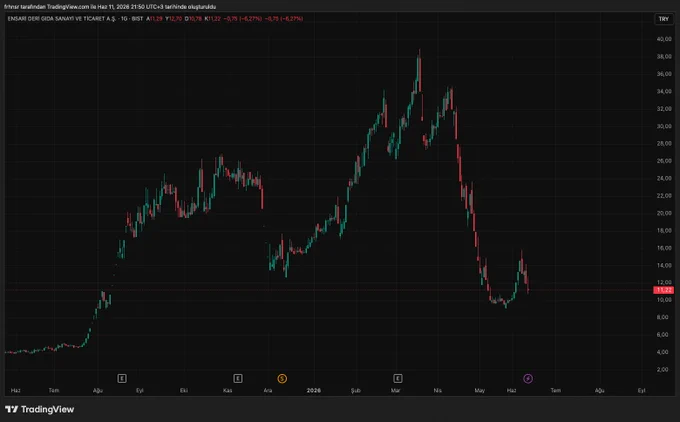
Task: Click the 2026 year label on time axis
Action: pos(314,390)
